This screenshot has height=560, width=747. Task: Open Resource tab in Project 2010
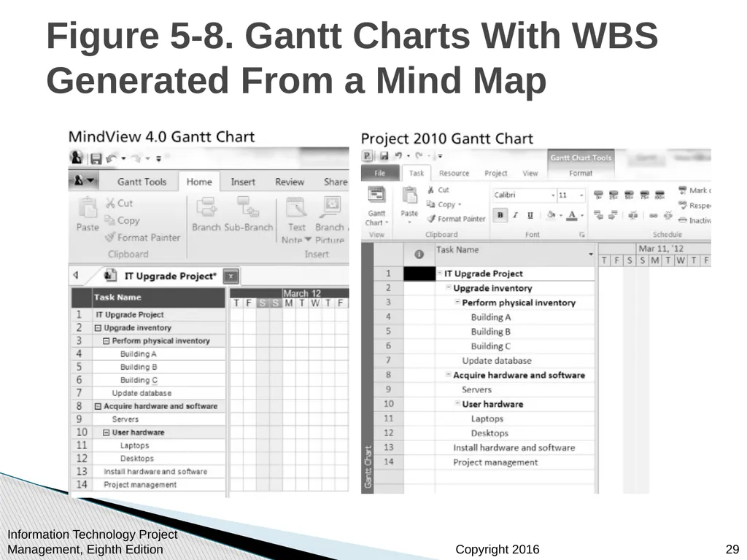(454, 174)
